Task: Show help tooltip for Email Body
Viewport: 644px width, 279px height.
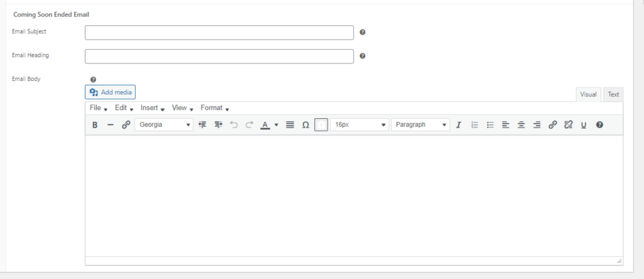Action: click(x=93, y=80)
